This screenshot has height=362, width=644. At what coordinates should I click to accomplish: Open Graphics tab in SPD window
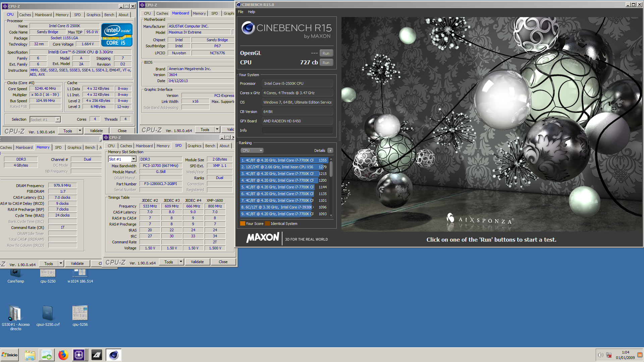coord(195,146)
